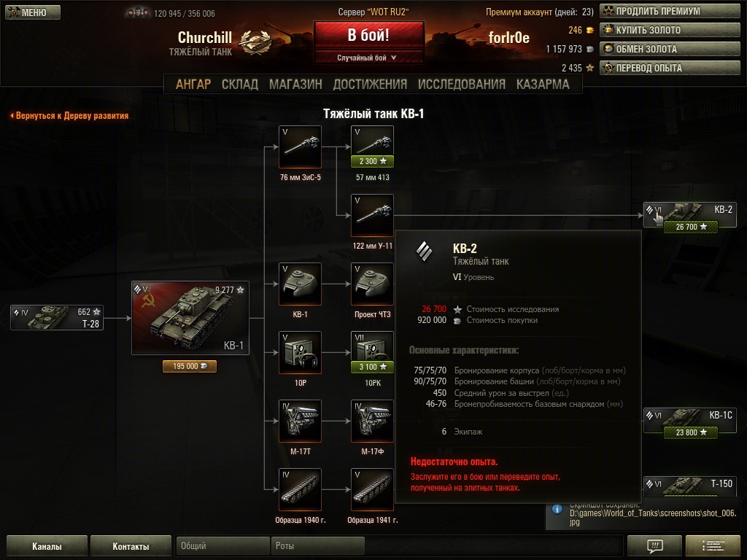
Task: Select the КВ-1С tank node
Action: tap(690, 421)
